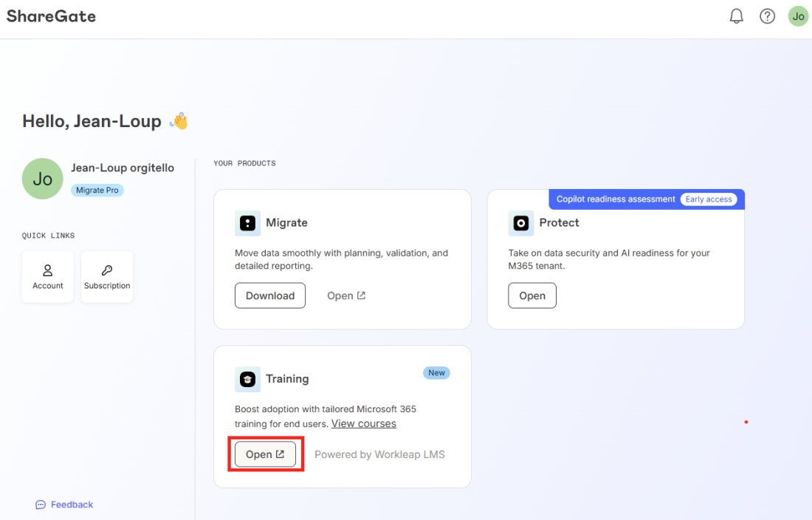Click the large Jo profile avatar
Screen dimensions: 812x520
(x=43, y=179)
